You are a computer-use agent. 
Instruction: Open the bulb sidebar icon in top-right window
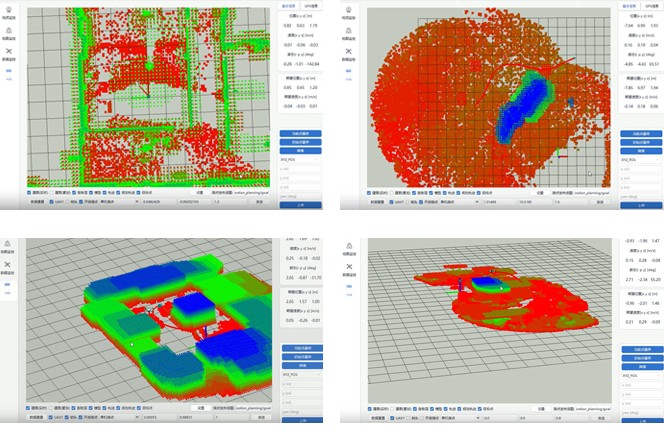349,9
